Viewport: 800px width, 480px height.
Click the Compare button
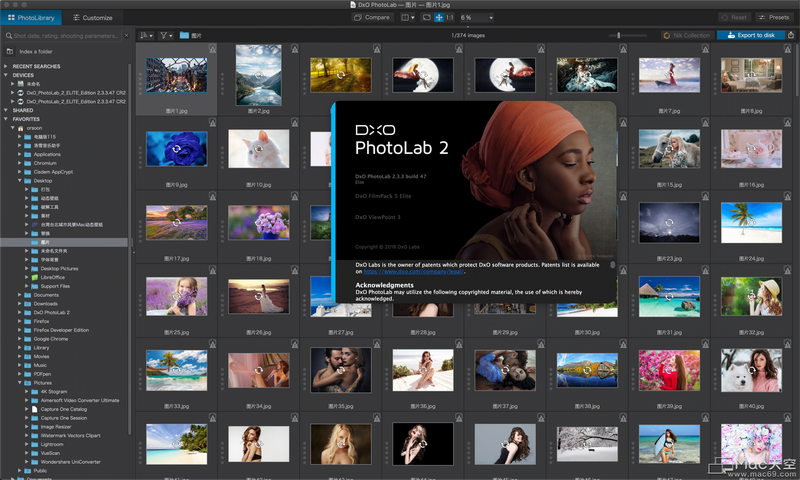pyautogui.click(x=372, y=17)
